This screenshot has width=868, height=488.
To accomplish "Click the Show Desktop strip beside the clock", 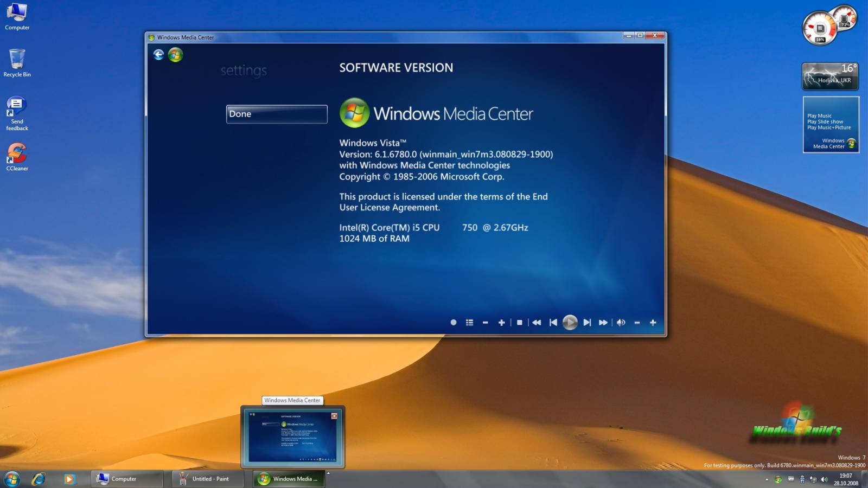I will coord(865,479).
